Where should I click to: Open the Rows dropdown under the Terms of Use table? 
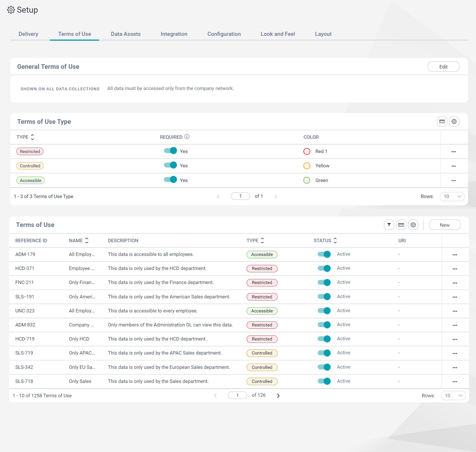pyautogui.click(x=453, y=396)
